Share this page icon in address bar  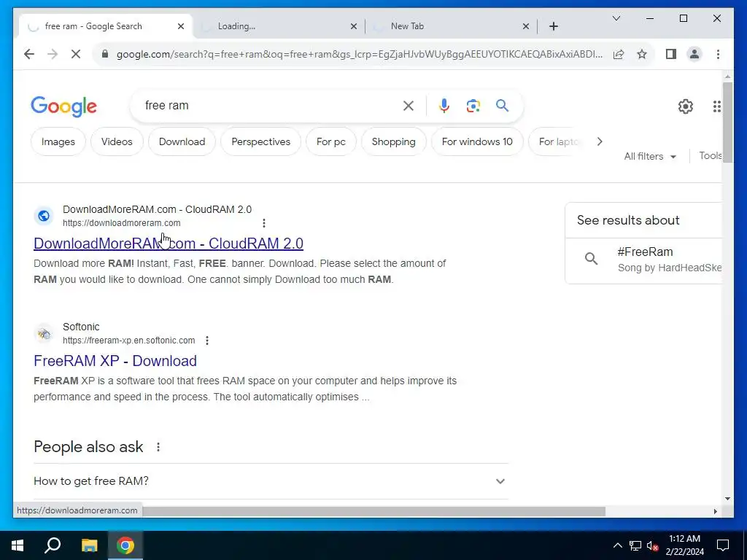(x=619, y=54)
